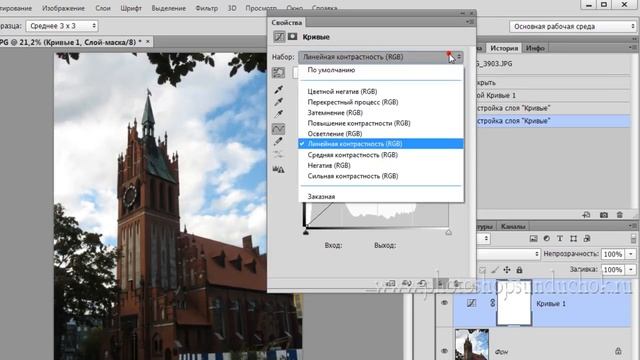640x360 pixels.
Task: Click the mask link chain on Кривые 1
Action: click(492, 303)
